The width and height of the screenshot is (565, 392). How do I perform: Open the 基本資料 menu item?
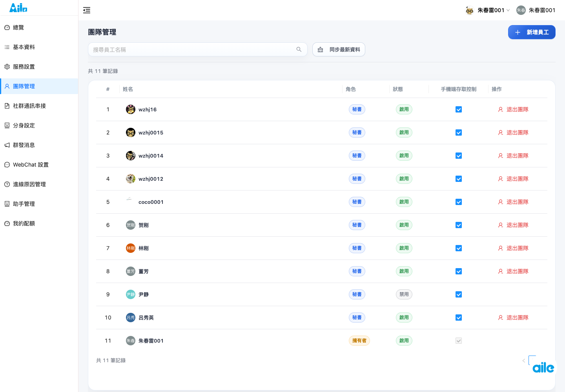[39, 47]
